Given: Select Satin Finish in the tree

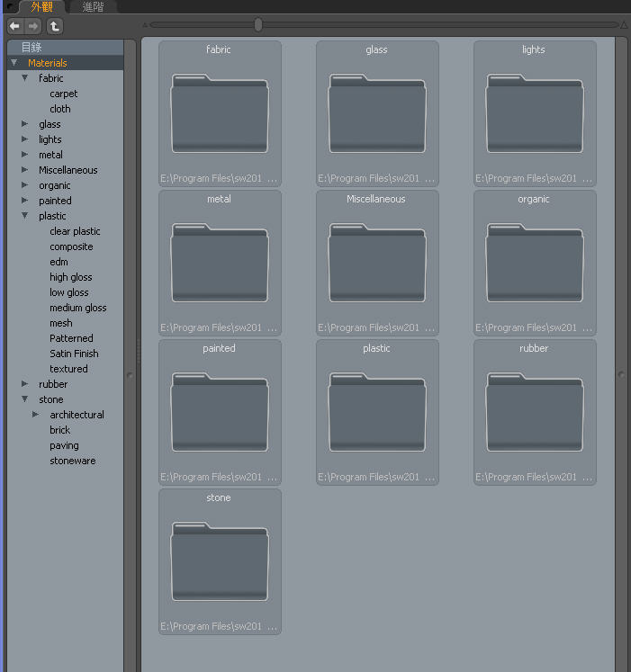Looking at the screenshot, I should pos(74,354).
